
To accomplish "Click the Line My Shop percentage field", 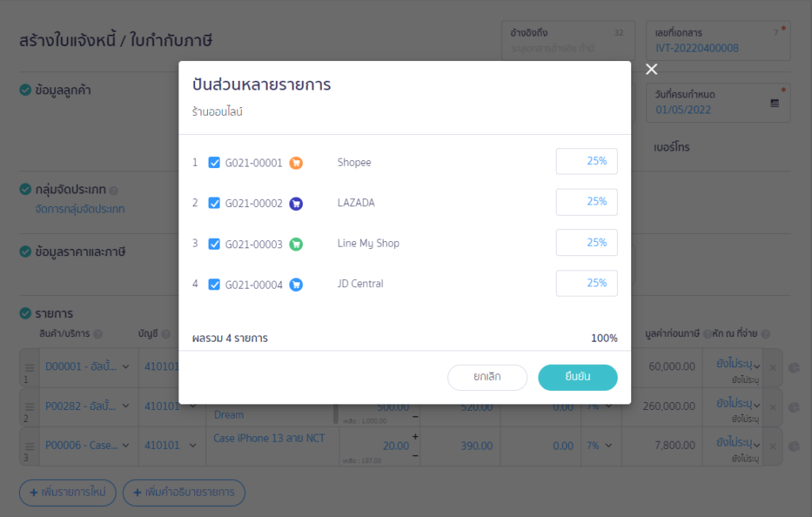I will click(x=587, y=243).
